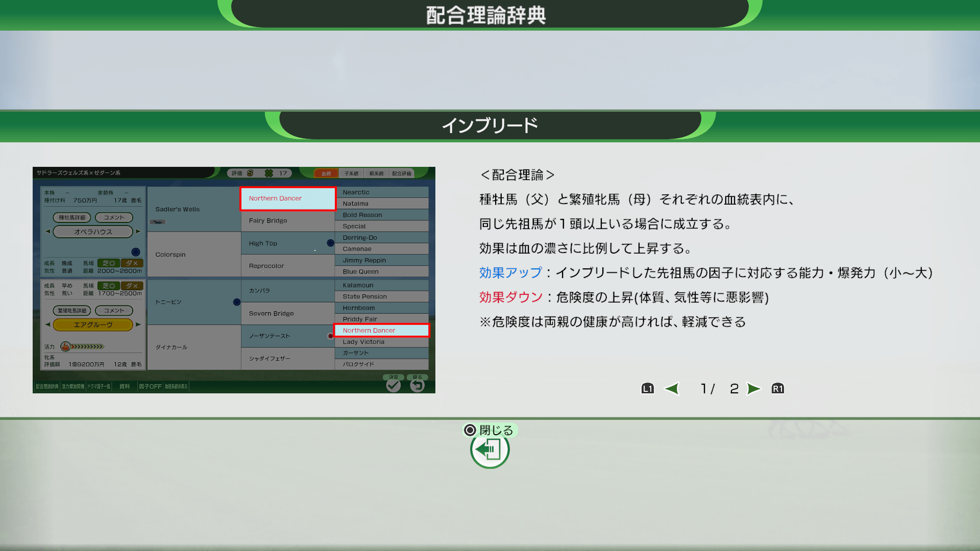Switch to previous mare before エアグルーヴ
980x551 pixels.
(x=47, y=324)
